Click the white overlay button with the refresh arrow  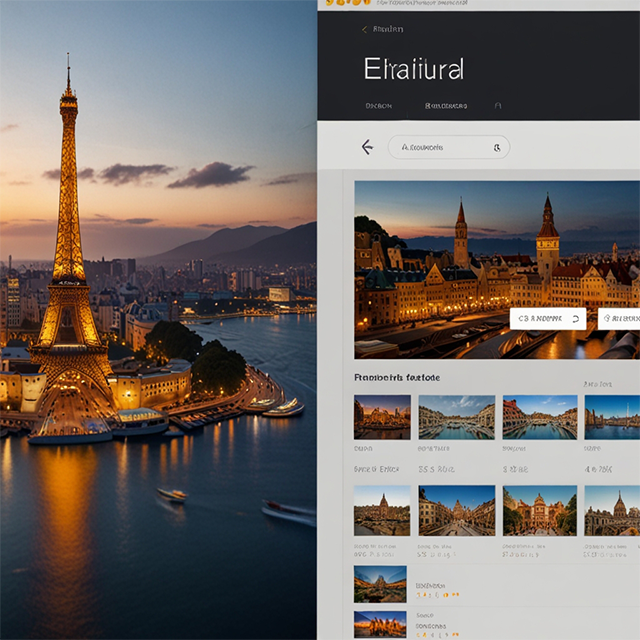(x=548, y=319)
